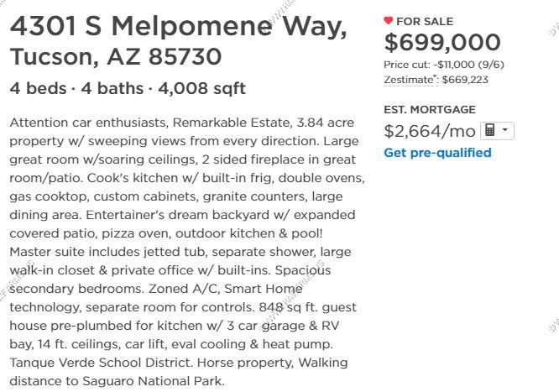Click the 4301 S Melpomene Way heading
559x392 pixels.
click(x=178, y=26)
